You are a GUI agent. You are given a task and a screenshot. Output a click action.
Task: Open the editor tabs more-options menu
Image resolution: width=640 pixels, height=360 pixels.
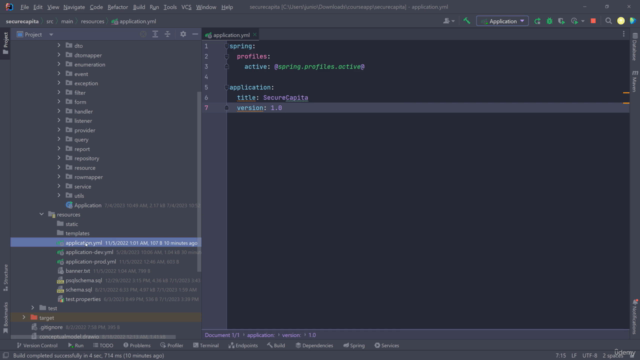tap(623, 35)
